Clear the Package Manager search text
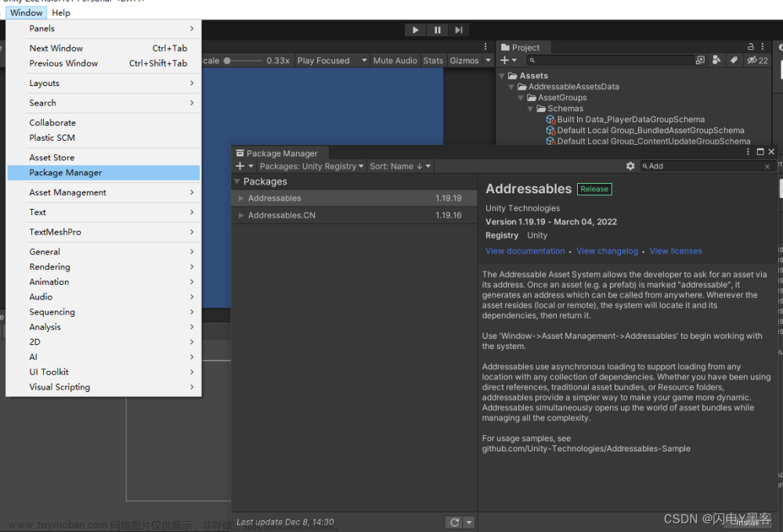Image resolution: width=783 pixels, height=532 pixels. 767,167
